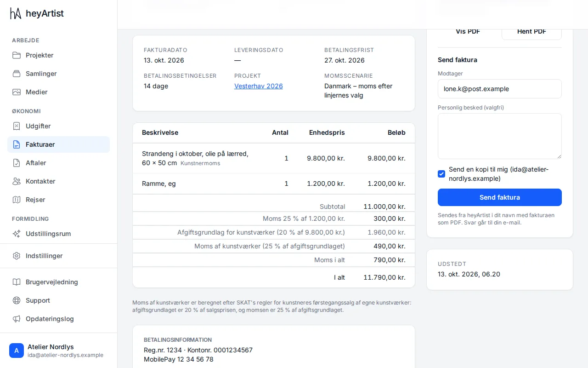Click Fakturadato value 13. okt. 2026
This screenshot has width=588, height=368.
click(x=164, y=60)
